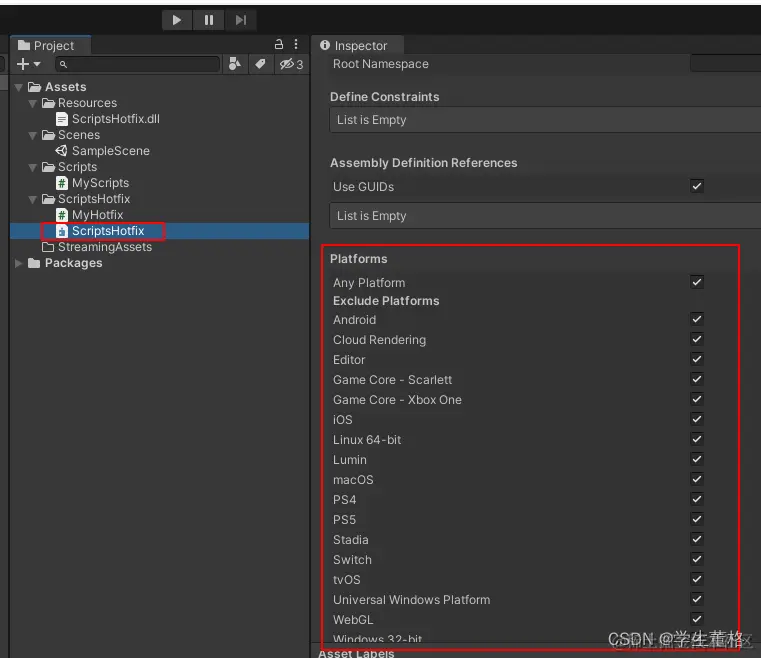Select the StreamingAssets label

(105, 247)
